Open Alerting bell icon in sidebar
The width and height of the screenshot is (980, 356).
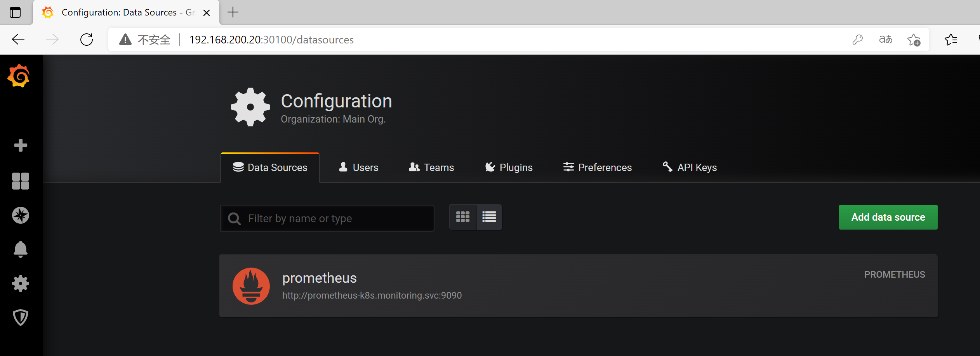20,249
